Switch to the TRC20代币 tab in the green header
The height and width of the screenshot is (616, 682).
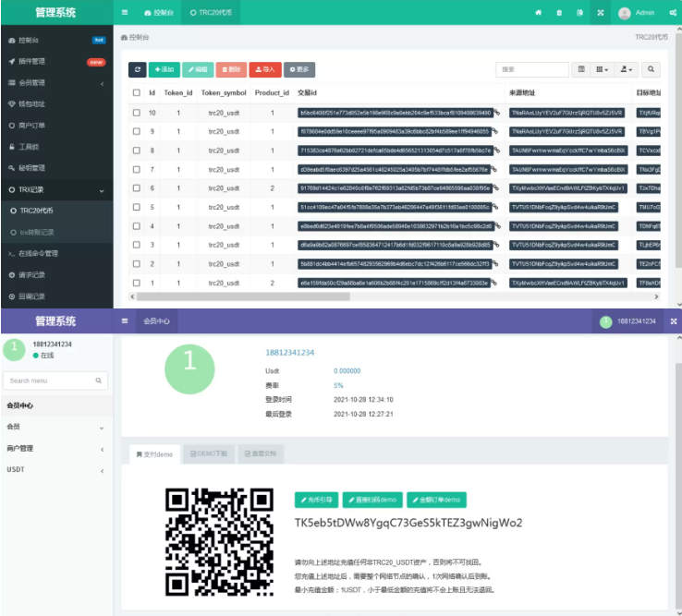(x=211, y=13)
